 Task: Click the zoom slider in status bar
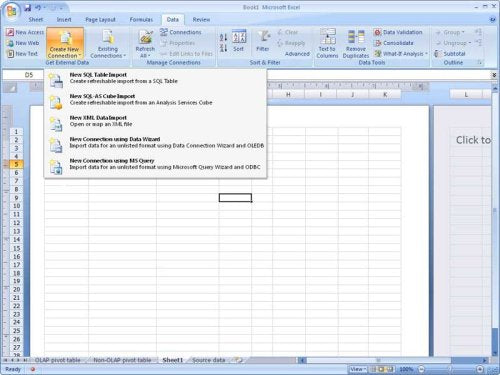point(450,369)
